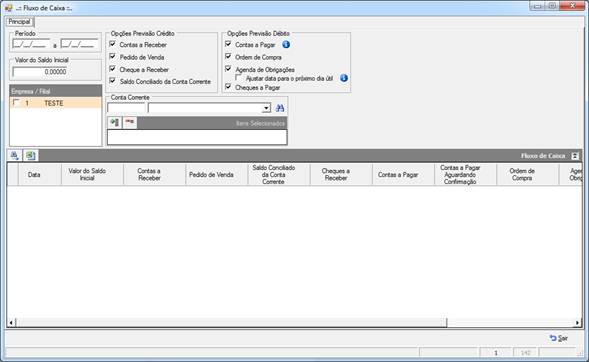
Task: Toggle Pedido de Venda checkbox
Action: [112, 56]
